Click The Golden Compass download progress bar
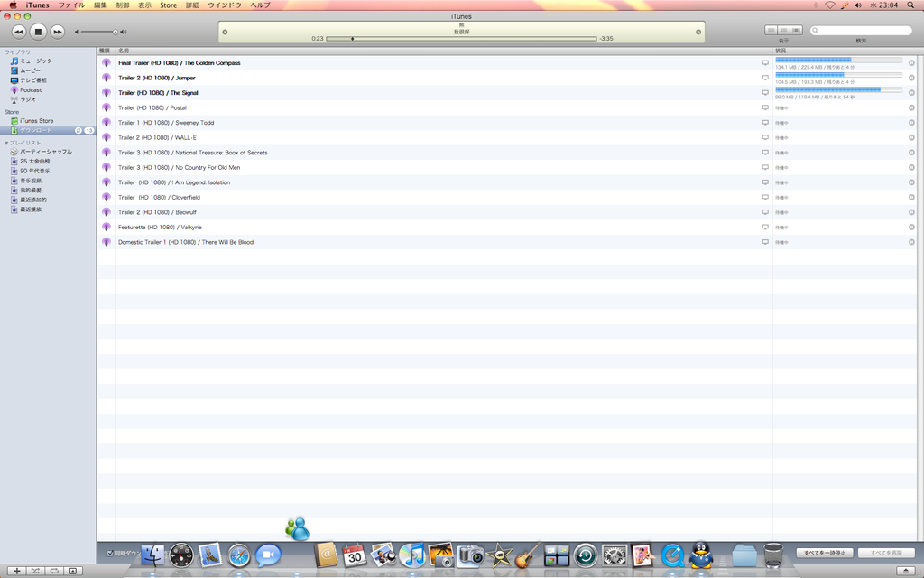Screen dimensions: 924x578 838,61
